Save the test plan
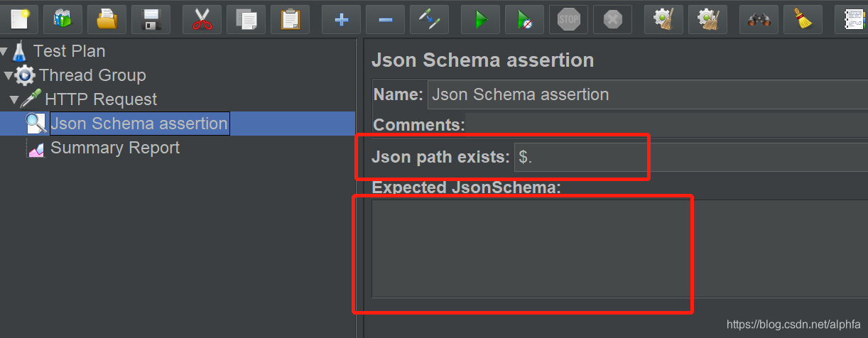The width and height of the screenshot is (868, 338). (x=151, y=19)
